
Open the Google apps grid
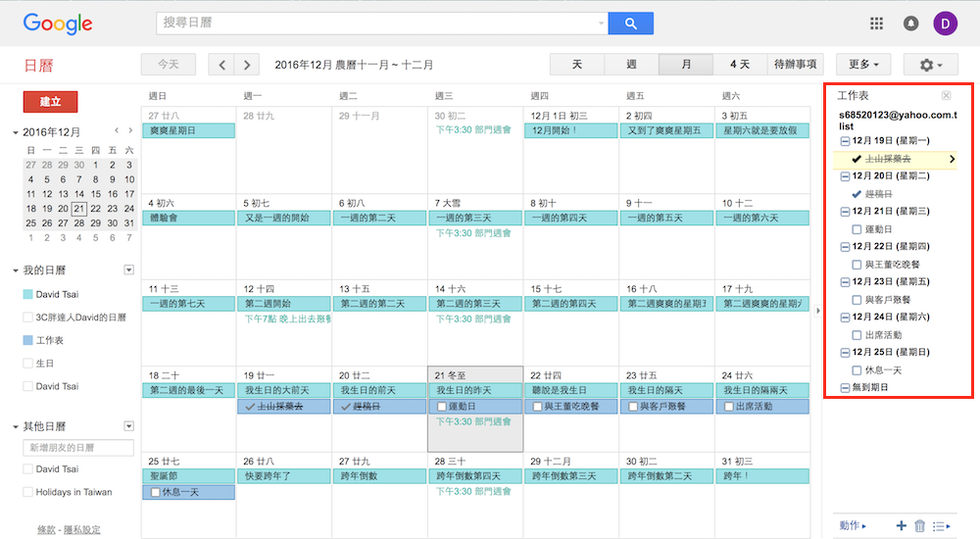point(876,24)
